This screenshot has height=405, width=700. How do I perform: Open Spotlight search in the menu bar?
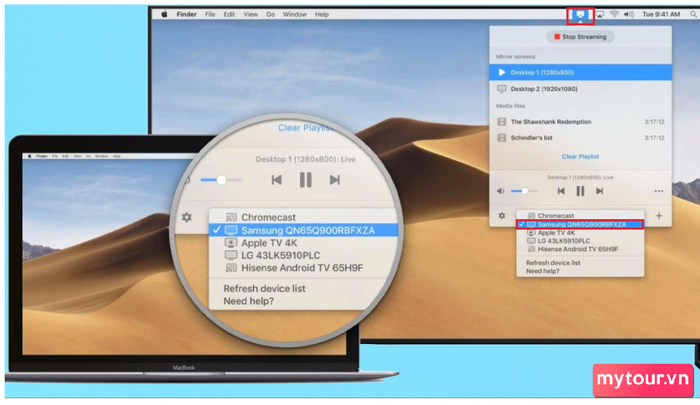tap(693, 14)
